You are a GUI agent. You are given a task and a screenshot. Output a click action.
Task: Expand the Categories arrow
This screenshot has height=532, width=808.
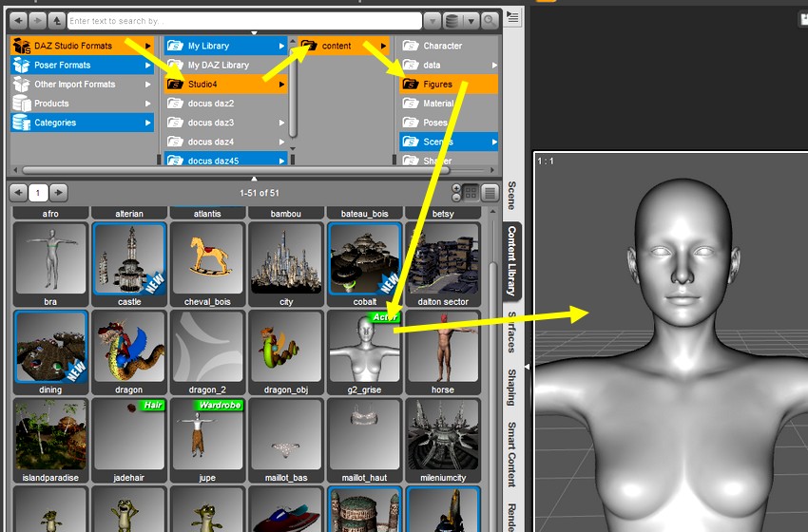coord(148,123)
